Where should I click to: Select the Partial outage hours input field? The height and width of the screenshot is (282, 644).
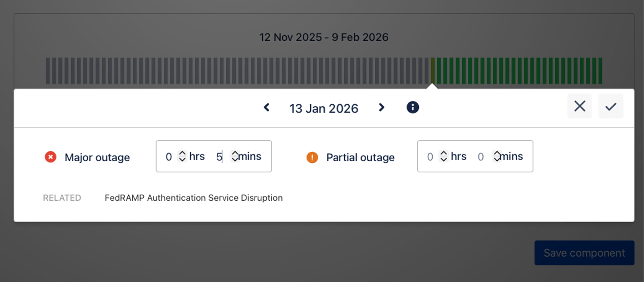[430, 156]
